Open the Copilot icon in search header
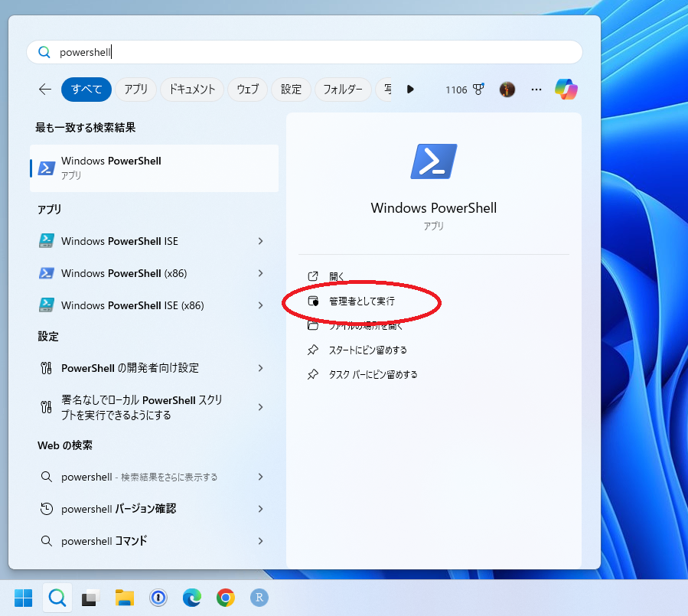The image size is (688, 616). (566, 89)
